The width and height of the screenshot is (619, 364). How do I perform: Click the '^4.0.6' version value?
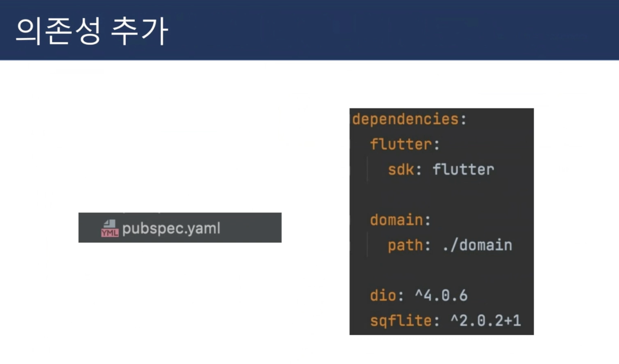(x=441, y=296)
